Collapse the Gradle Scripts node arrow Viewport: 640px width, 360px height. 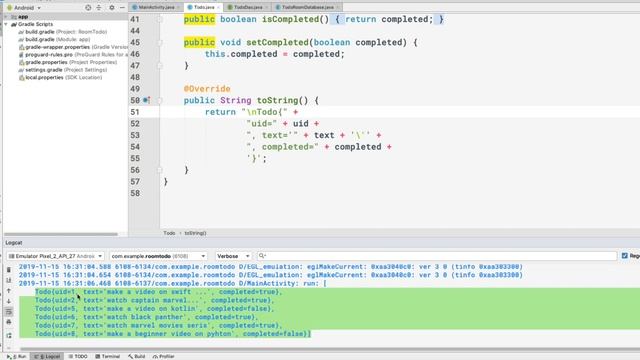click(x=6, y=24)
